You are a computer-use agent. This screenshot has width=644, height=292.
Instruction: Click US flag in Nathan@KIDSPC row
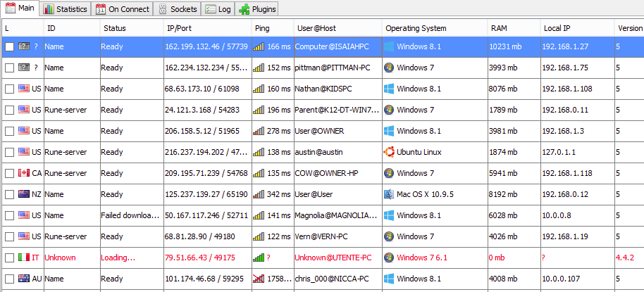coord(24,89)
